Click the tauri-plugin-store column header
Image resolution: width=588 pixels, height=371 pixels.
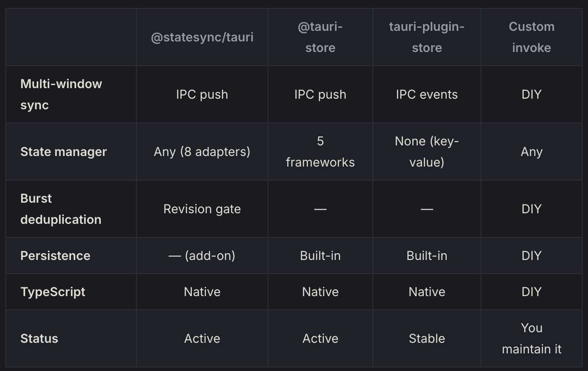pos(427,37)
